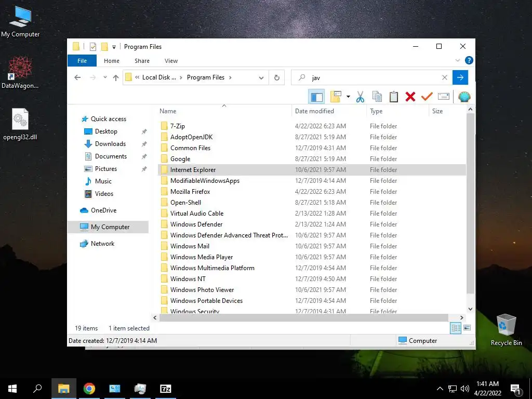Expand the ribbon with the chevron
Viewport: 532px width, 399px height.
click(x=457, y=60)
